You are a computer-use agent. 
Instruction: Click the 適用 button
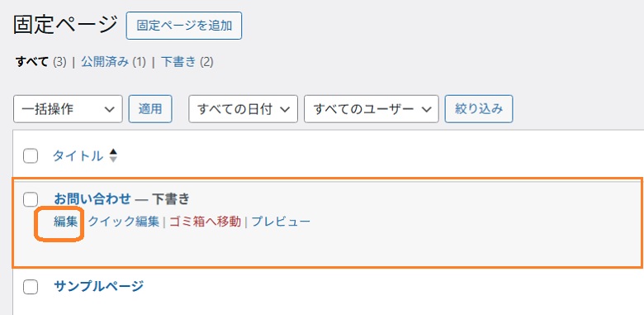[150, 109]
